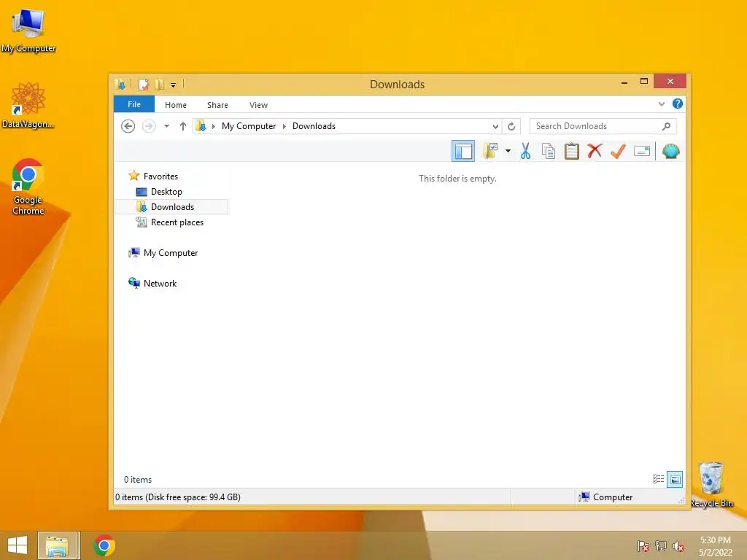Click the Copy icon in toolbar
Screen dimensions: 747x560
pos(549,152)
